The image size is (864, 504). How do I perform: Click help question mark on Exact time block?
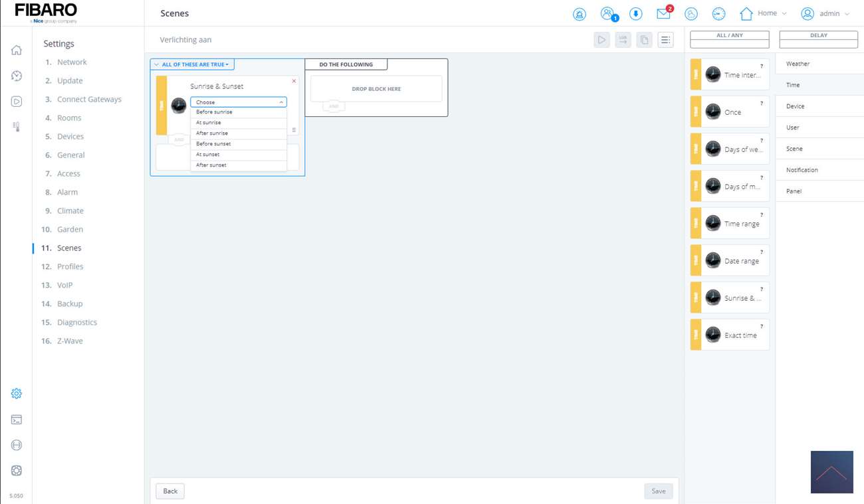pyautogui.click(x=762, y=327)
